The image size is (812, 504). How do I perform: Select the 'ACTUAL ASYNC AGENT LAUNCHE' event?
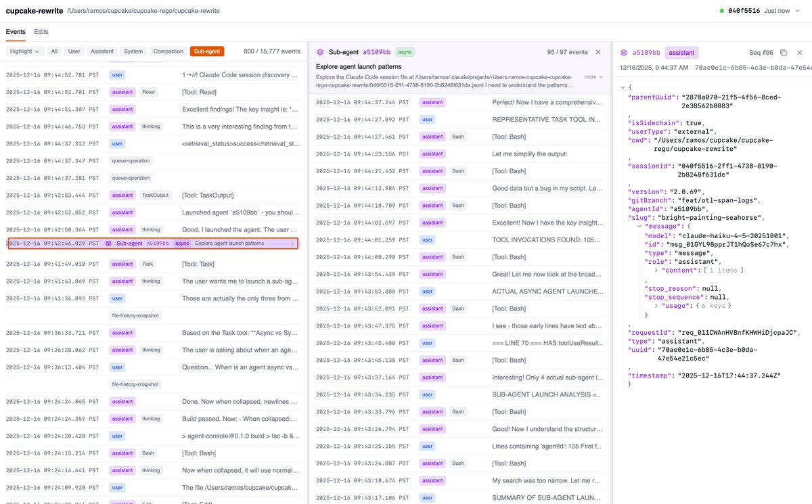460,292
